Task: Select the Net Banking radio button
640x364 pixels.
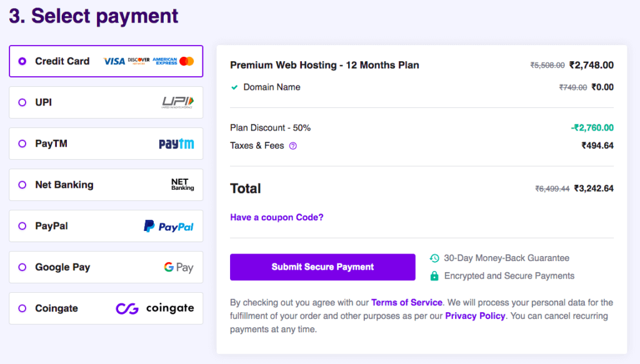Action: tap(22, 185)
